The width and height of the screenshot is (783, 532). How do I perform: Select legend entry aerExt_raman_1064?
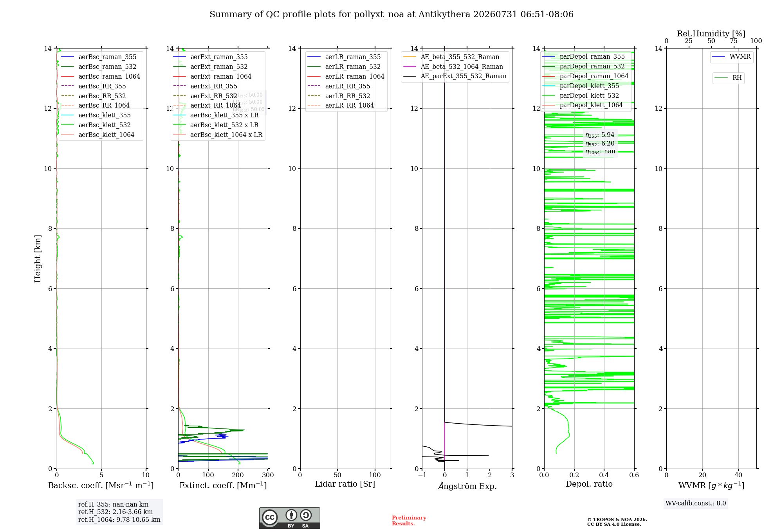click(x=212, y=76)
